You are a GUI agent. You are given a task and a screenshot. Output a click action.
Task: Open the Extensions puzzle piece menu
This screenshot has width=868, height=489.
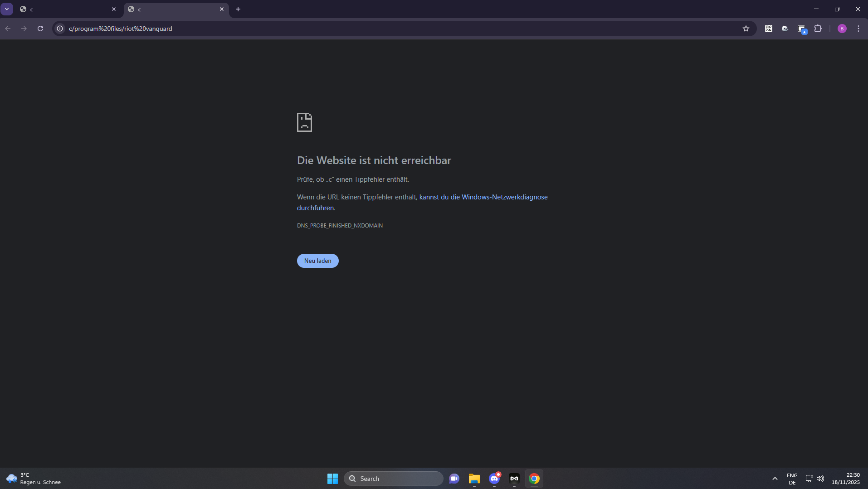pyautogui.click(x=818, y=29)
